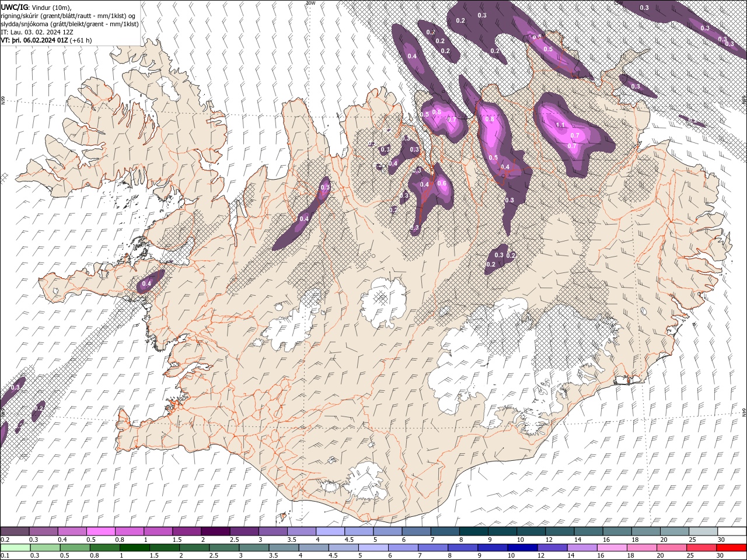Click the "1.1" snowfall value on the map
This screenshot has width=747, height=560.
pos(560,125)
